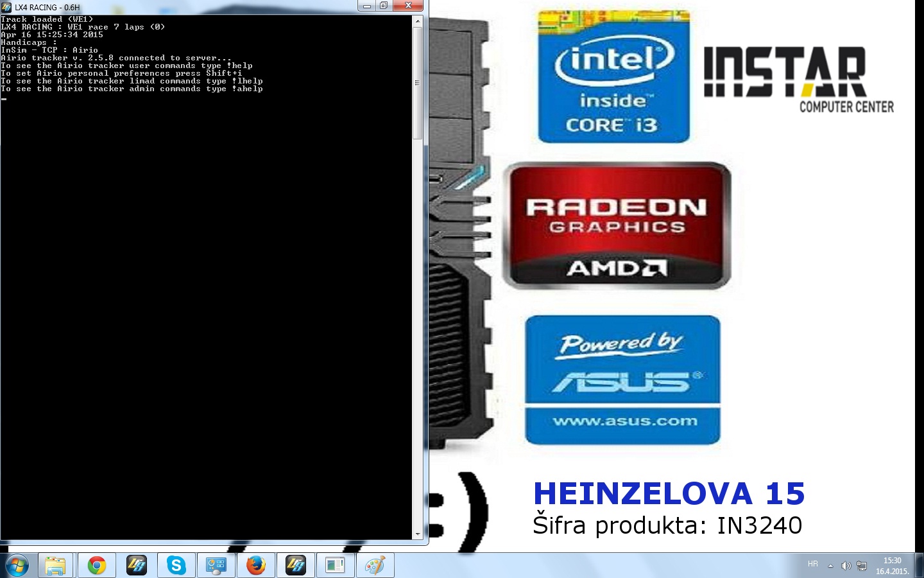
Task: Click the line mentioning '!lhelp' limad commands
Action: click(132, 81)
